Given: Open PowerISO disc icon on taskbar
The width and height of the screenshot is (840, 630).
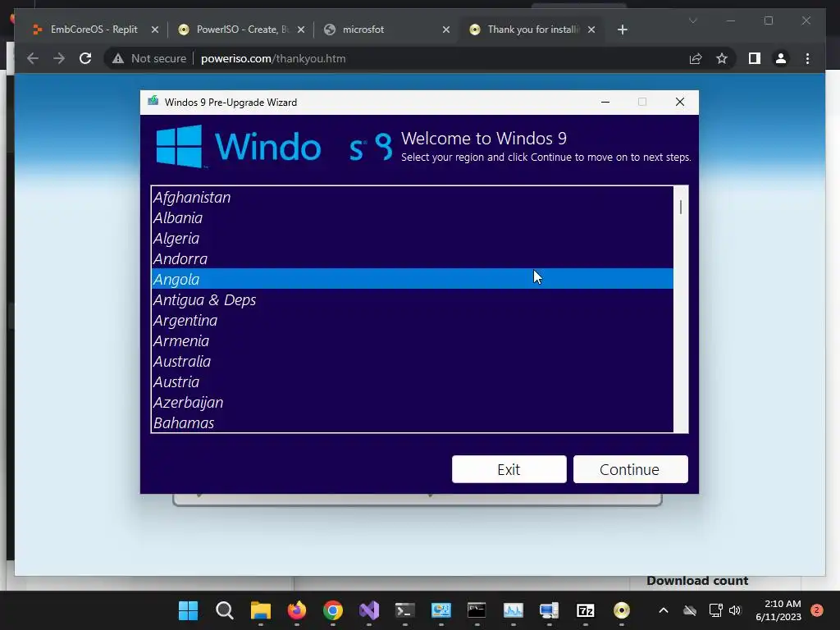Looking at the screenshot, I should tap(622, 610).
